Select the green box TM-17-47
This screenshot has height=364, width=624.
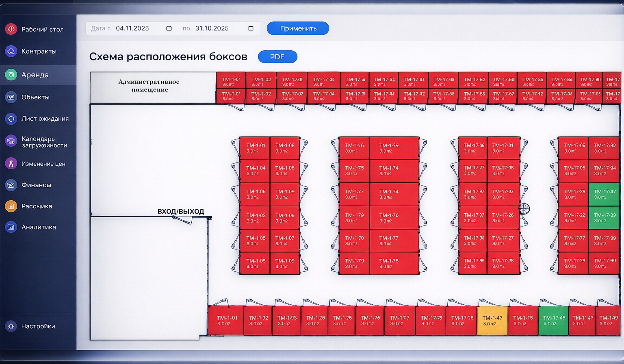click(x=604, y=194)
